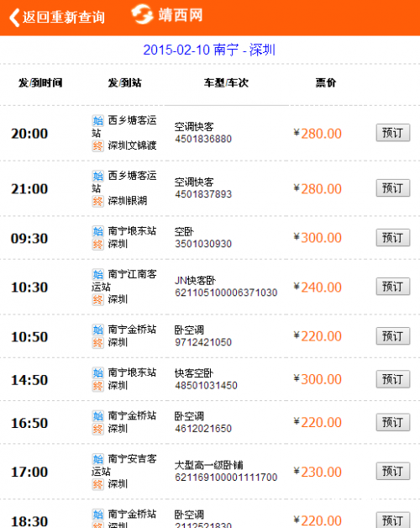Click the 靖西网 logo icon
420x528 pixels.
click(x=142, y=13)
